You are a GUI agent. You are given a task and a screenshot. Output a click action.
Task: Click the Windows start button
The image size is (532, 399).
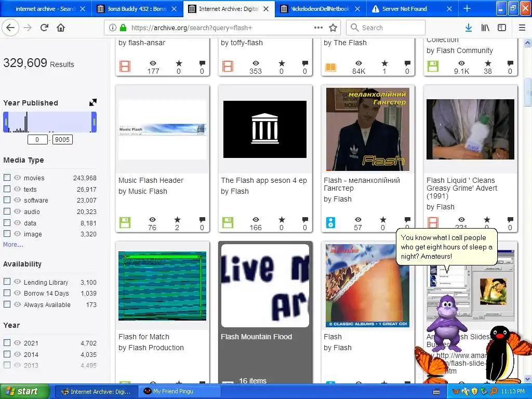pyautogui.click(x=24, y=392)
